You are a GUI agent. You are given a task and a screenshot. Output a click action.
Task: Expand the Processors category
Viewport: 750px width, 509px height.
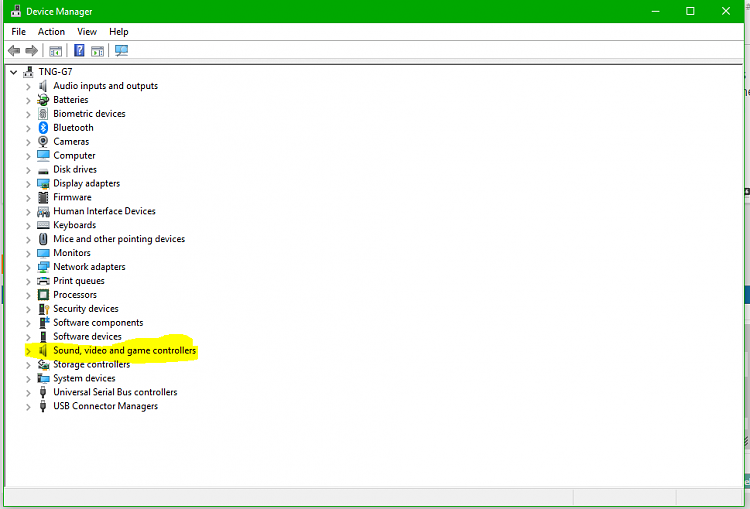(x=28, y=295)
